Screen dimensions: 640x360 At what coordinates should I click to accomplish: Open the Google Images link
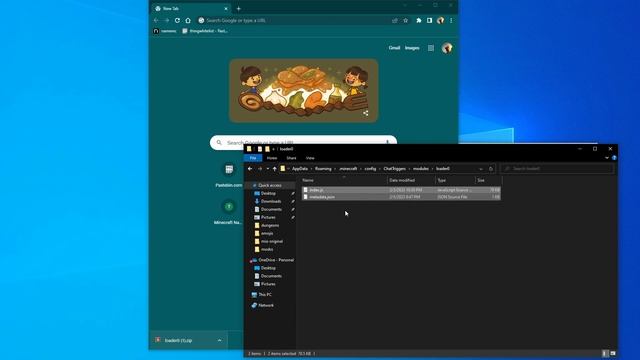(x=412, y=48)
